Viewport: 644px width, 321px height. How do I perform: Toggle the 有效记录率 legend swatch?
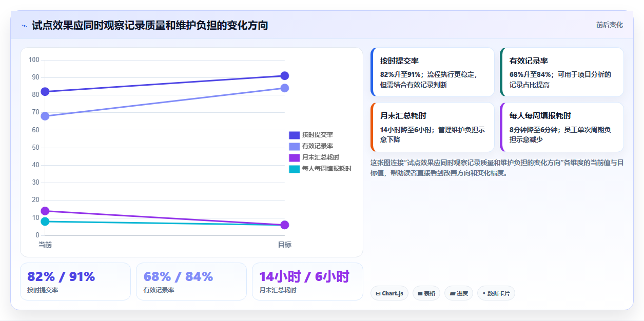point(294,146)
